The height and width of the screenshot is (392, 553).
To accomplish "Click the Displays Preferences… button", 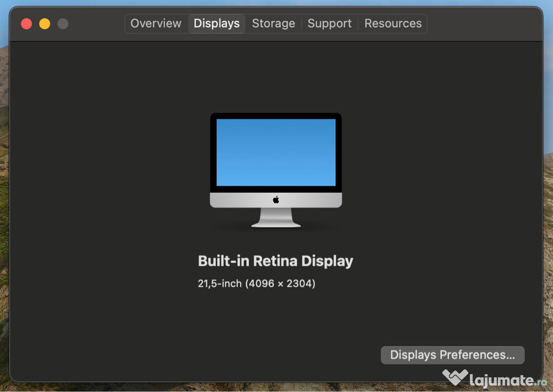I will [453, 355].
